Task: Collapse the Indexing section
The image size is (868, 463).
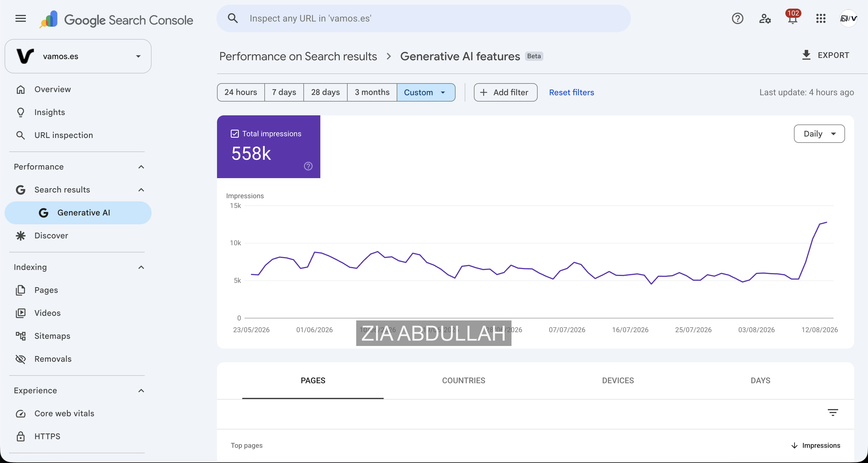Action: pos(141,267)
